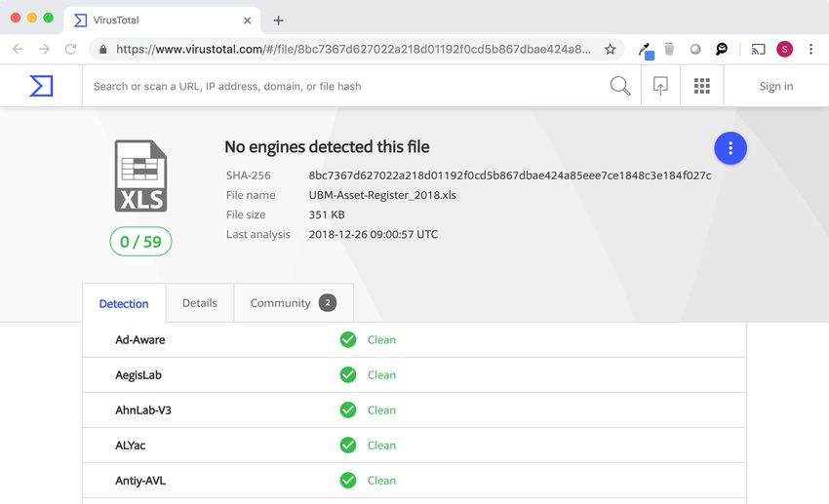Screen dimensions: 829x504
Task: Click the SHA-256 hash value
Action: click(x=510, y=175)
